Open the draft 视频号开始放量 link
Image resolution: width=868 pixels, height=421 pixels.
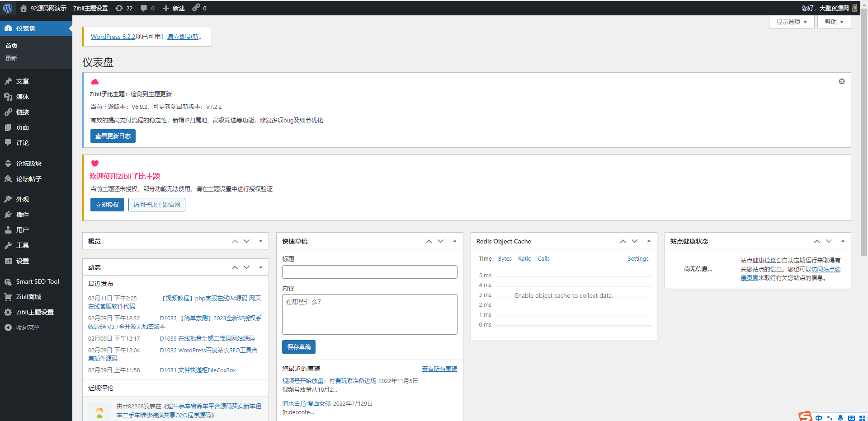pyautogui.click(x=329, y=381)
